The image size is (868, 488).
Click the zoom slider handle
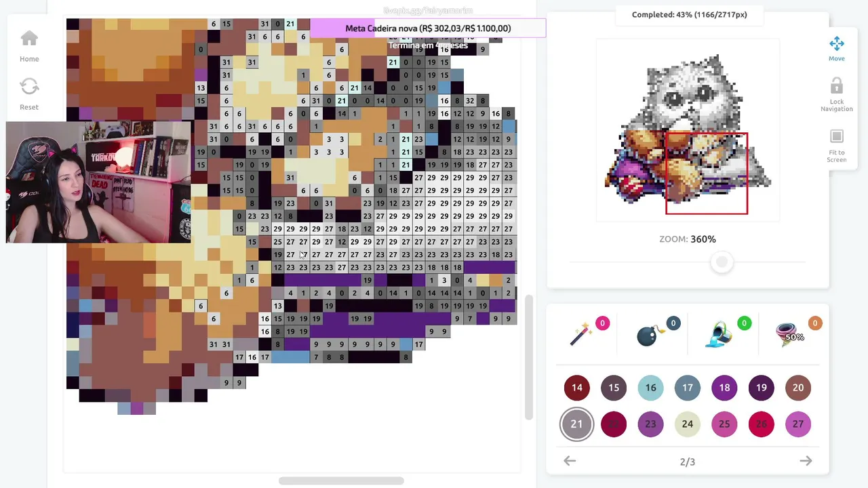point(722,262)
